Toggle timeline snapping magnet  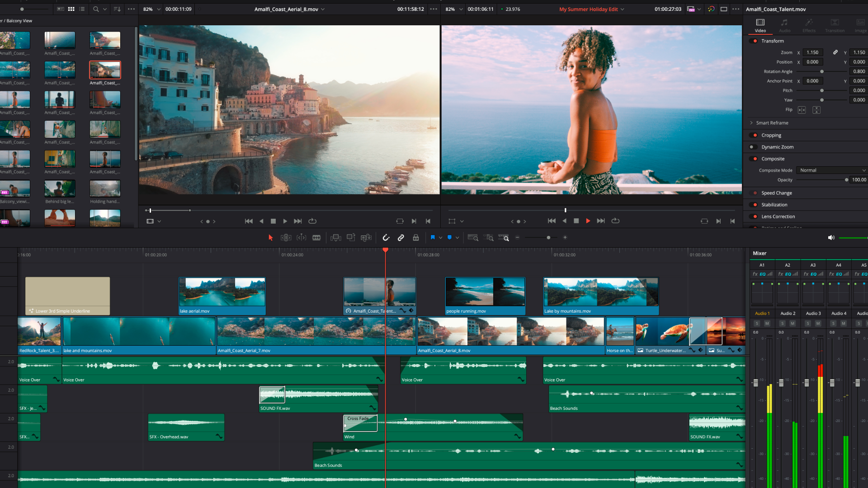point(386,238)
